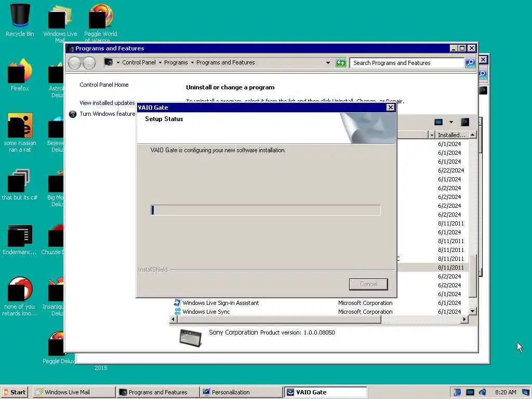The height and width of the screenshot is (399, 532).
Task: Select the Bejeweled Deluxe desktop shortcut
Action: tap(56, 135)
